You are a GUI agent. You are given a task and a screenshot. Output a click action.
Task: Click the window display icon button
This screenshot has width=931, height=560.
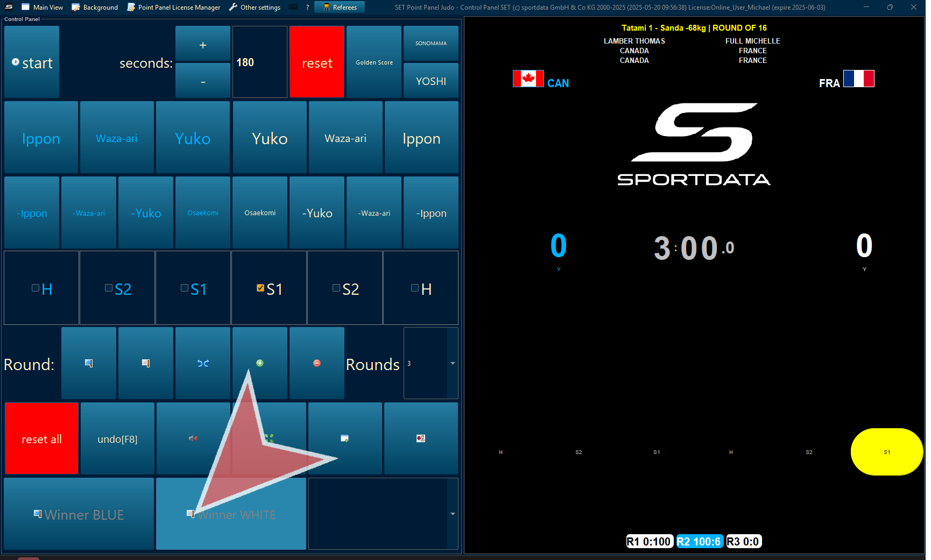(345, 438)
